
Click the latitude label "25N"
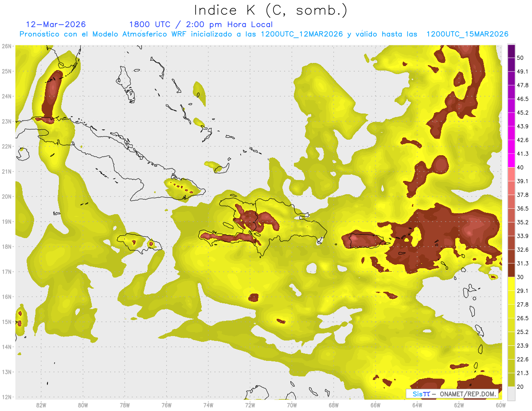pos(7,71)
